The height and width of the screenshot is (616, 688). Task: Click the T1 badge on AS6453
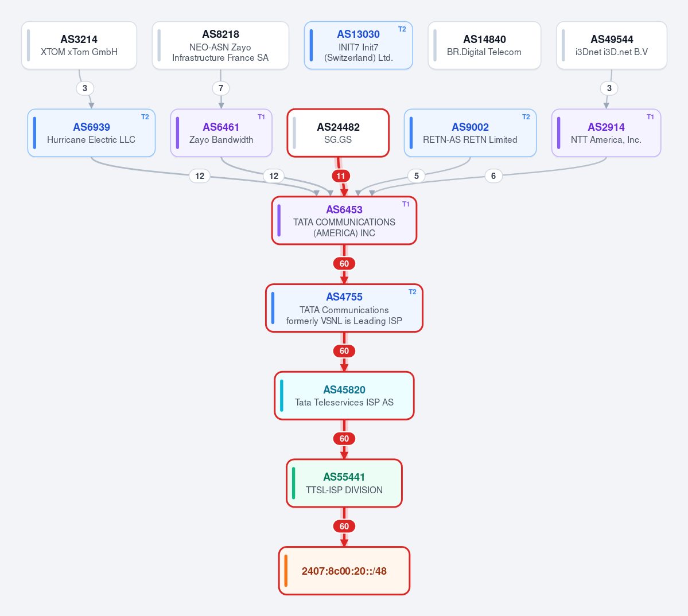(x=406, y=204)
